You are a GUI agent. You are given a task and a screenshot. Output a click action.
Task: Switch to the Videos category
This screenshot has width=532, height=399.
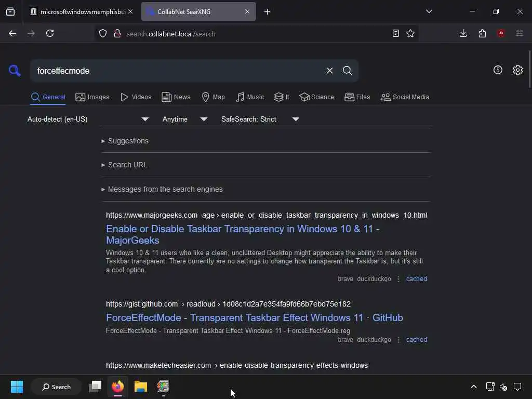[x=136, y=97]
